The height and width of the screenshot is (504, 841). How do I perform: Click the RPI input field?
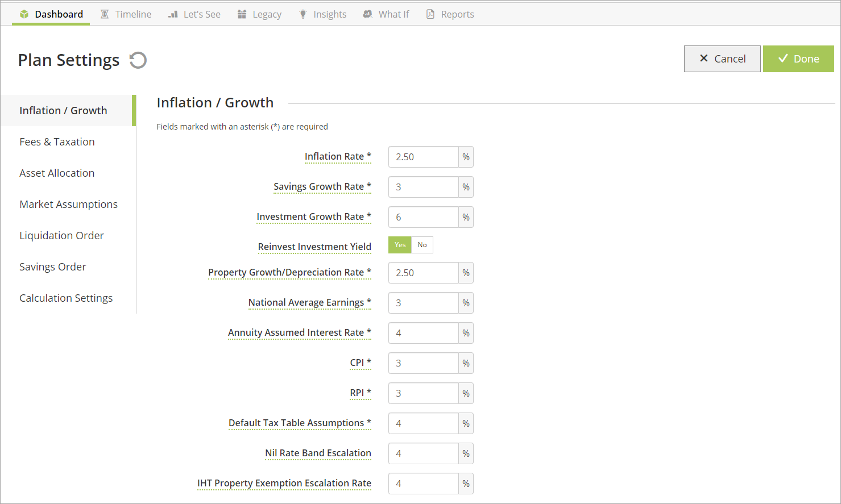(424, 393)
